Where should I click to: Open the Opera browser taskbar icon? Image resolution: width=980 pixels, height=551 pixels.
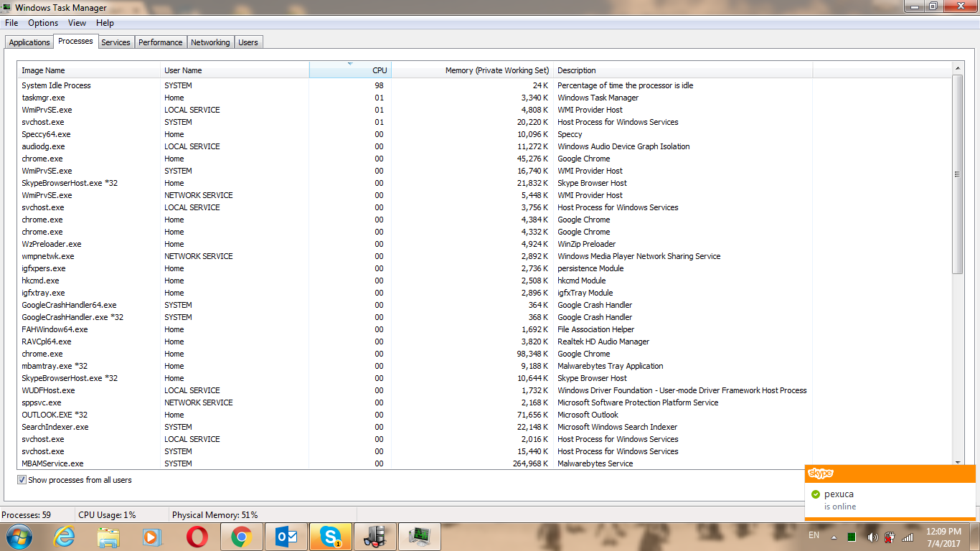(197, 537)
